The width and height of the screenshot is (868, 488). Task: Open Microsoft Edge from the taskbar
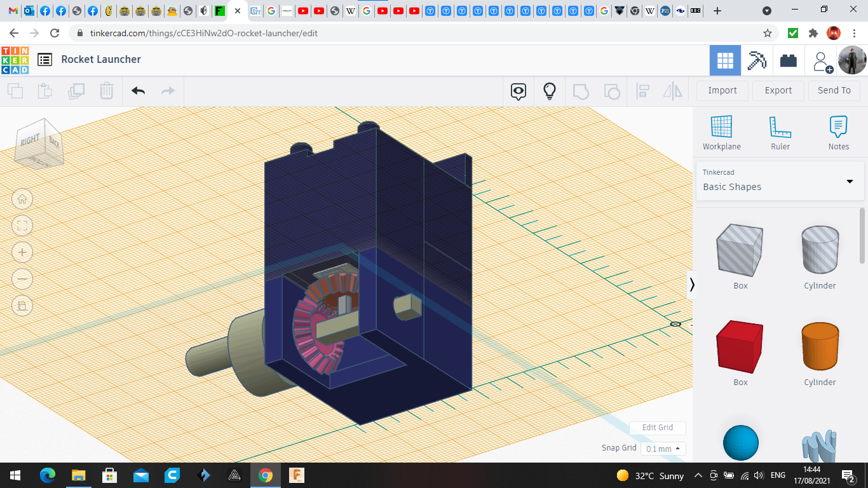[x=48, y=475]
